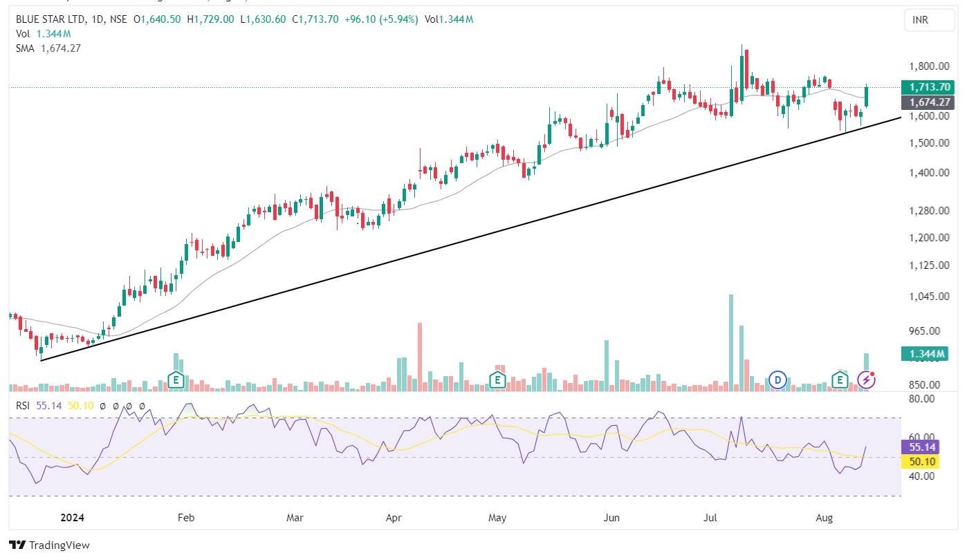Image resolution: width=967 pixels, height=560 pixels.
Task: Click the Vol indicator legend
Action: pyautogui.click(x=24, y=34)
